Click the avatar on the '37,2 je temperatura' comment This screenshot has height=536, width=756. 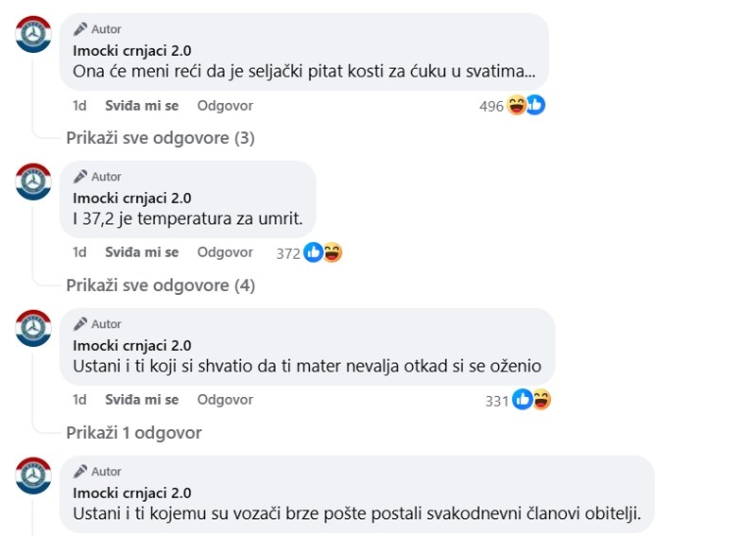point(34,182)
